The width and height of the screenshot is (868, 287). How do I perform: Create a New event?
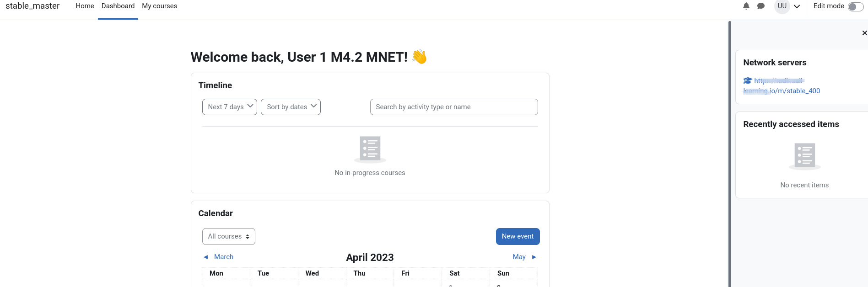click(518, 236)
